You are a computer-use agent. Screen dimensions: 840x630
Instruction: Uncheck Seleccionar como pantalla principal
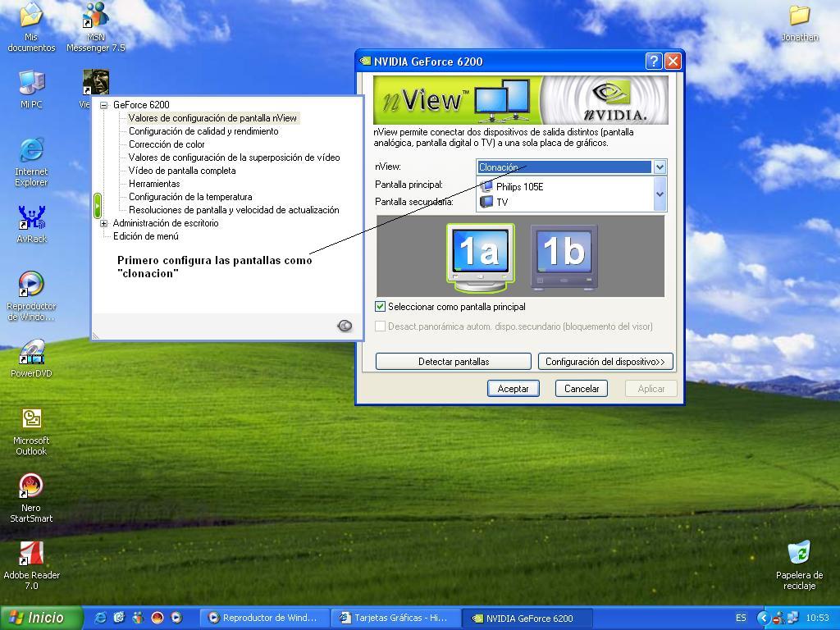[x=380, y=307]
